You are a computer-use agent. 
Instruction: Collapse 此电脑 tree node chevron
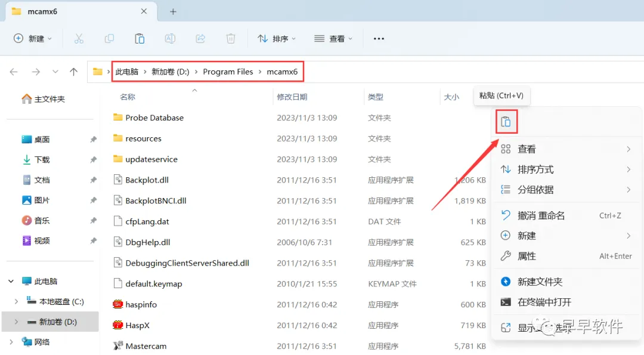click(11, 282)
